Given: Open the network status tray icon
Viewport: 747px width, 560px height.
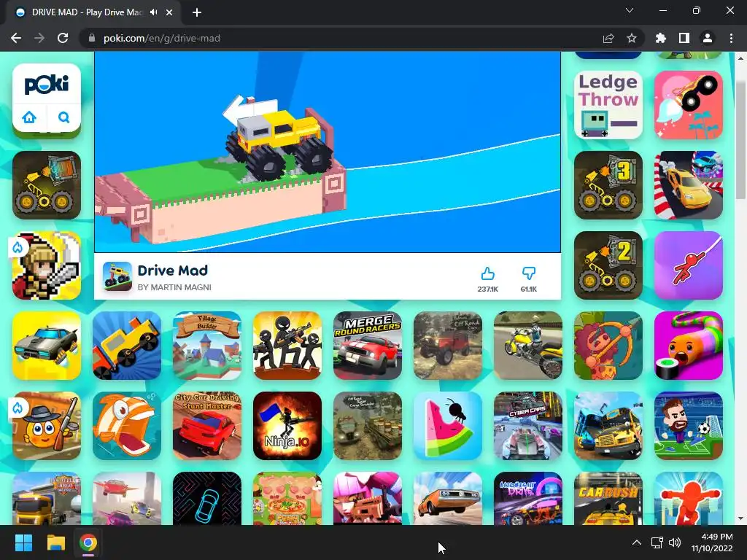Looking at the screenshot, I should [x=657, y=542].
